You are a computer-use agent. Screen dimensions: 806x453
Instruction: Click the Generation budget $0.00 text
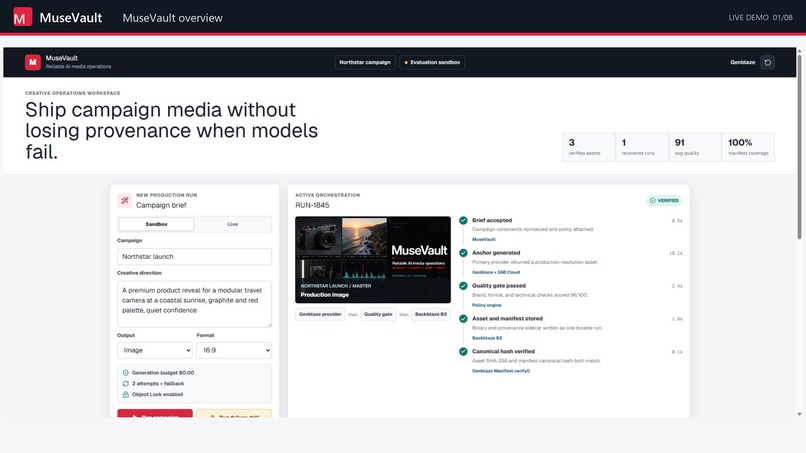coord(163,373)
